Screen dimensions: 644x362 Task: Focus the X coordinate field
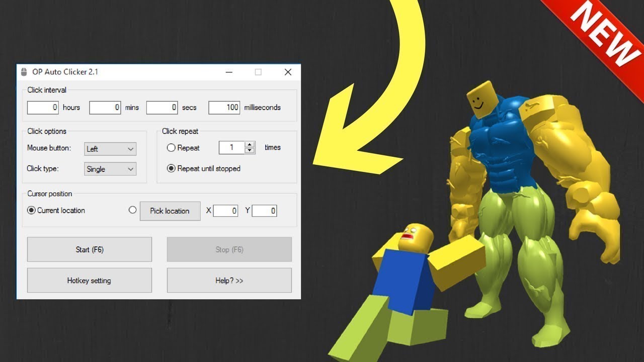click(x=225, y=211)
